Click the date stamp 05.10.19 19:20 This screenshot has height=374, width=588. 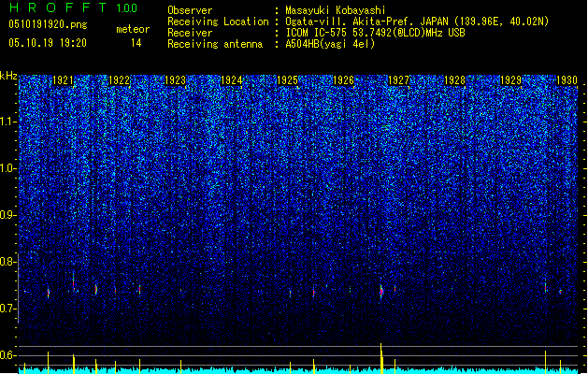coord(48,43)
